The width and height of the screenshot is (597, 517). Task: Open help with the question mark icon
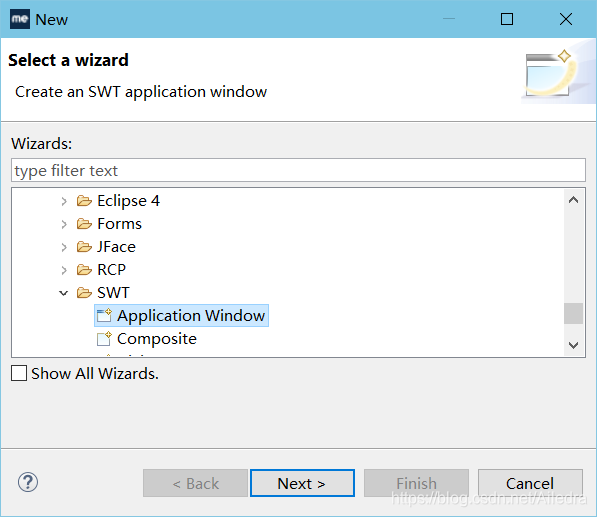click(x=28, y=482)
